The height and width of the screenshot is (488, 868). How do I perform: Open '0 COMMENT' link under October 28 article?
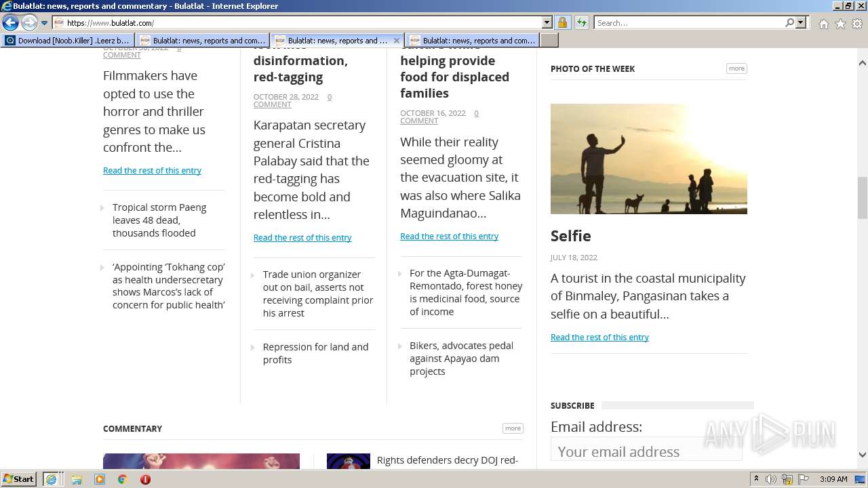point(292,100)
